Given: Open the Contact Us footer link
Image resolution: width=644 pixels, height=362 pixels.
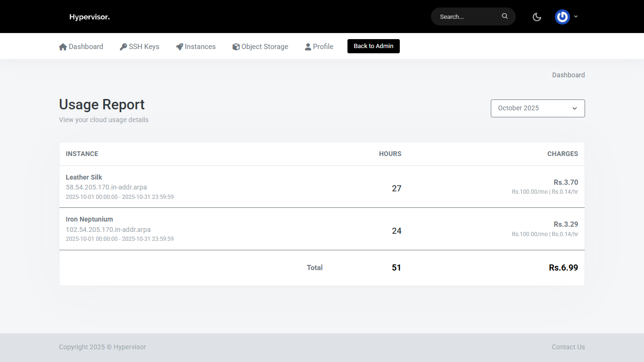Looking at the screenshot, I should (x=568, y=347).
